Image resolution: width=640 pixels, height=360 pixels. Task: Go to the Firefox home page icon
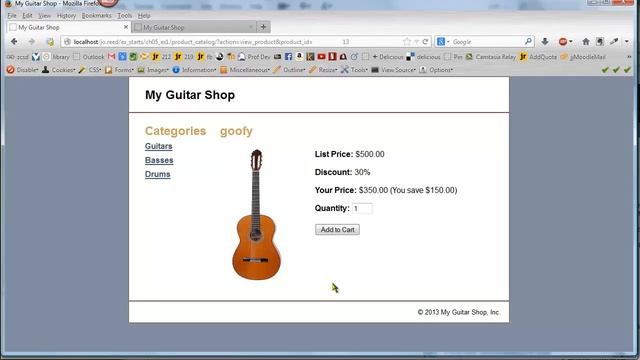coord(586,42)
